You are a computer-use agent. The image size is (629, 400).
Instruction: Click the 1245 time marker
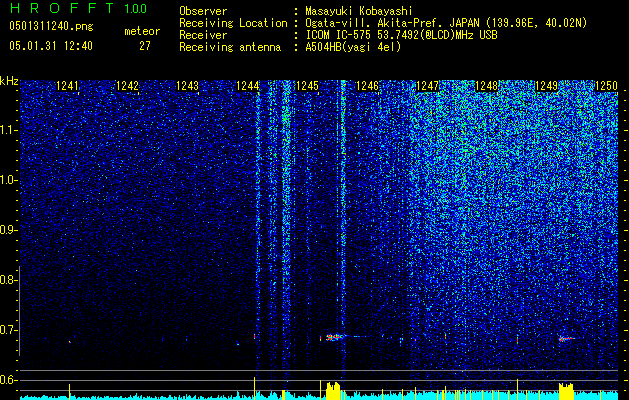coord(307,86)
